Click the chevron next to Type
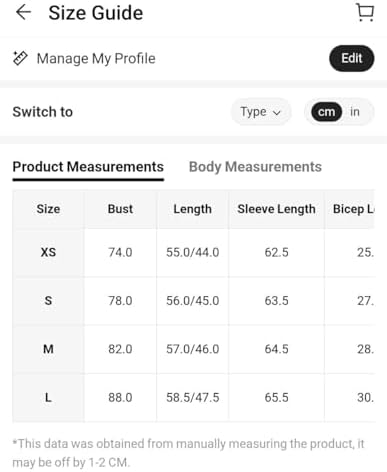Viewport: 387px width, 472px height. click(x=277, y=113)
